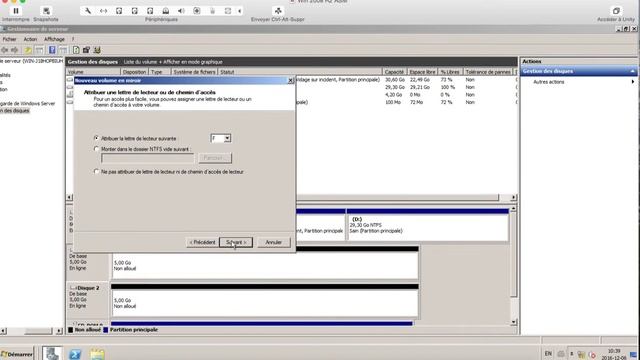Image resolution: width=640 pixels, height=360 pixels.
Task: Click the red circle tray icon
Action: pos(592,354)
